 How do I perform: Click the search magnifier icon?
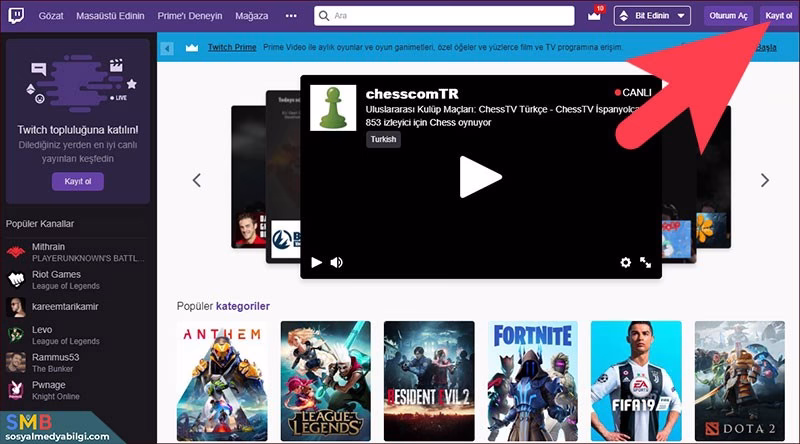[323, 16]
